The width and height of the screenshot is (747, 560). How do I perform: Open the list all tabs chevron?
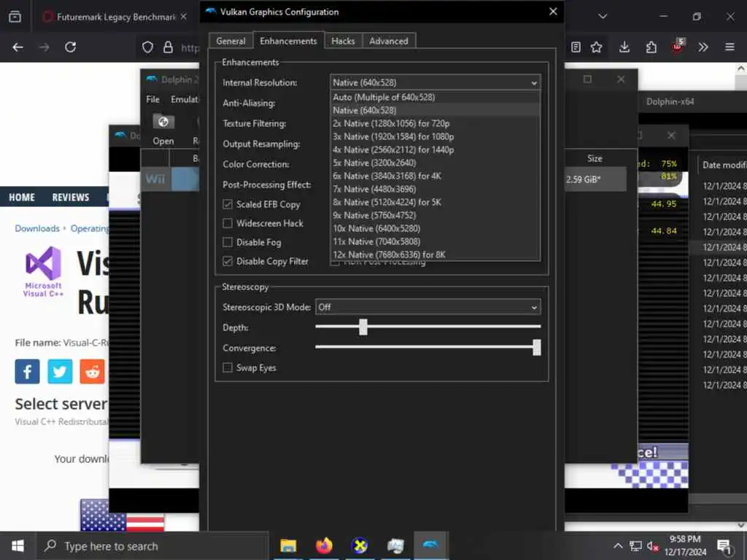[603, 17]
